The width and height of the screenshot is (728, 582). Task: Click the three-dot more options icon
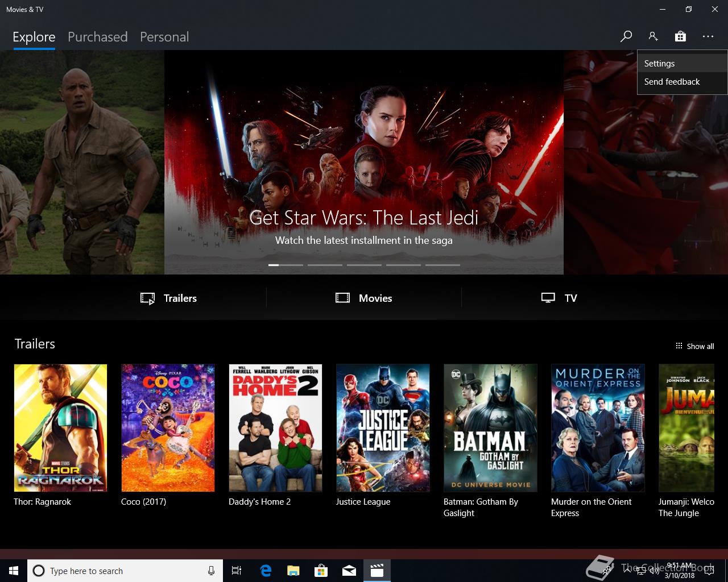coord(708,36)
